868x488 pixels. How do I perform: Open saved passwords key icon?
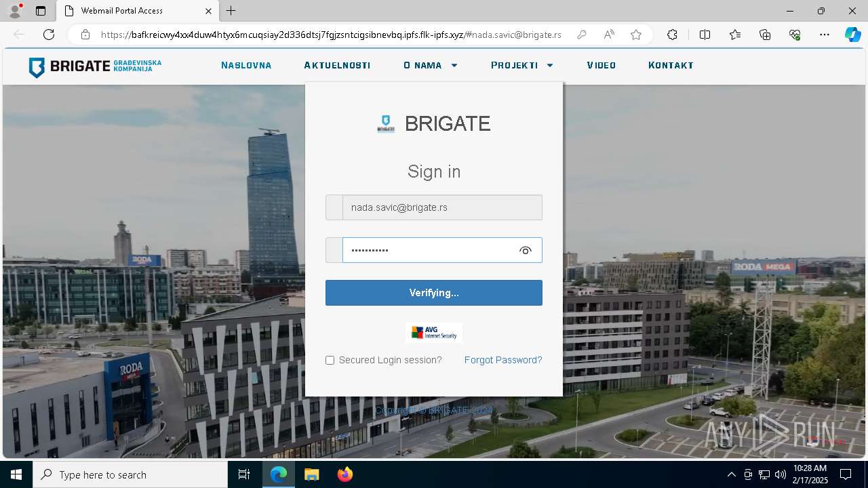(x=581, y=35)
